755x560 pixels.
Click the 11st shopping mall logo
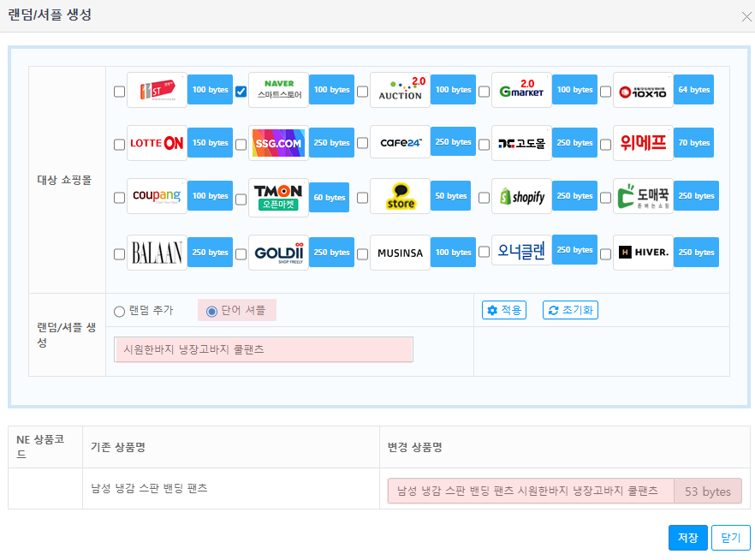157,90
